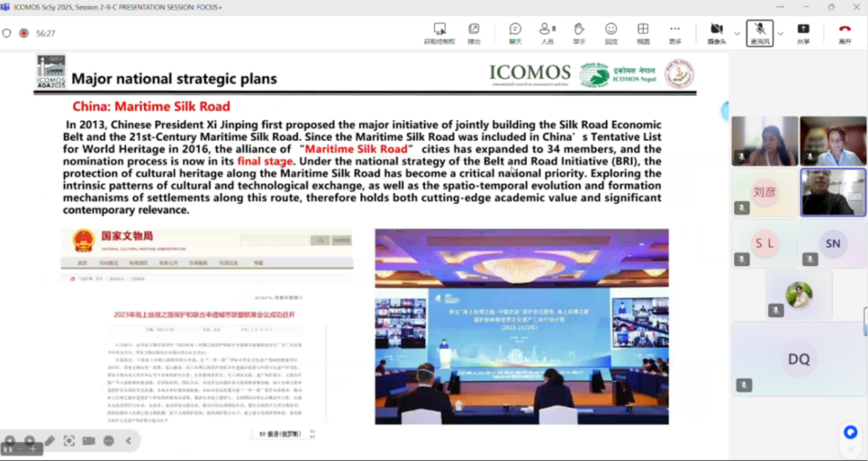Expand the camera options dropdown arrow
Viewport: 868px width, 461px height.
pos(737,33)
